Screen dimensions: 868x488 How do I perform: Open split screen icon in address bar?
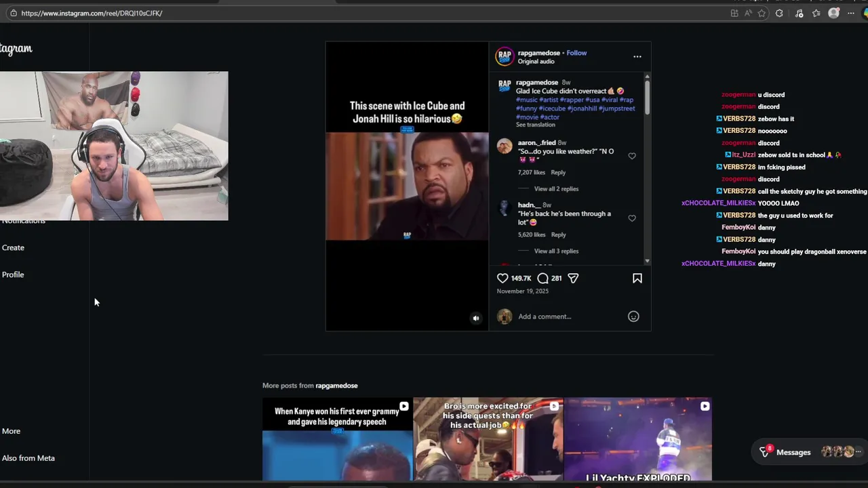(x=734, y=13)
